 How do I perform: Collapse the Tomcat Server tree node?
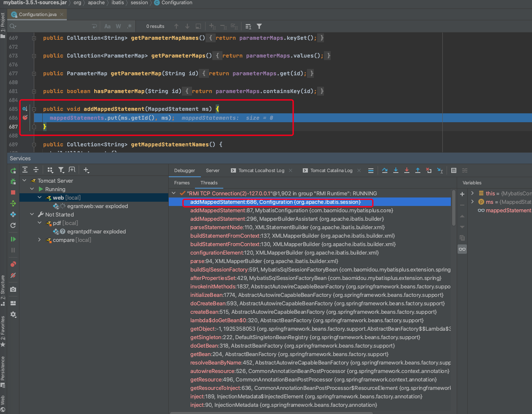[25, 181]
